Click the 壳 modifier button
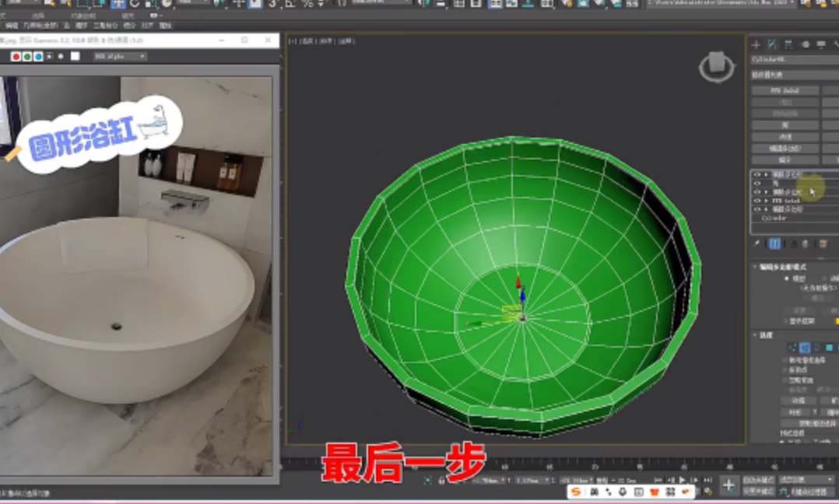Viewport: 839px width, 504px height. pos(785,125)
